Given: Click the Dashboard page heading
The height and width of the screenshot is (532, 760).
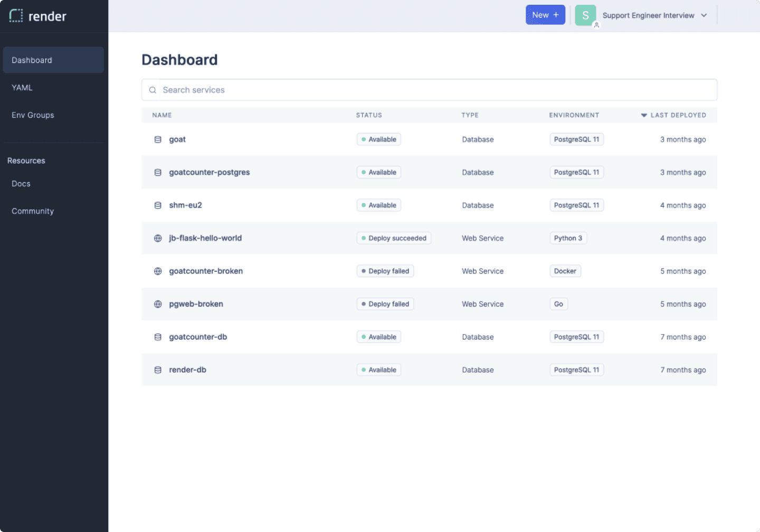Looking at the screenshot, I should coord(179,60).
